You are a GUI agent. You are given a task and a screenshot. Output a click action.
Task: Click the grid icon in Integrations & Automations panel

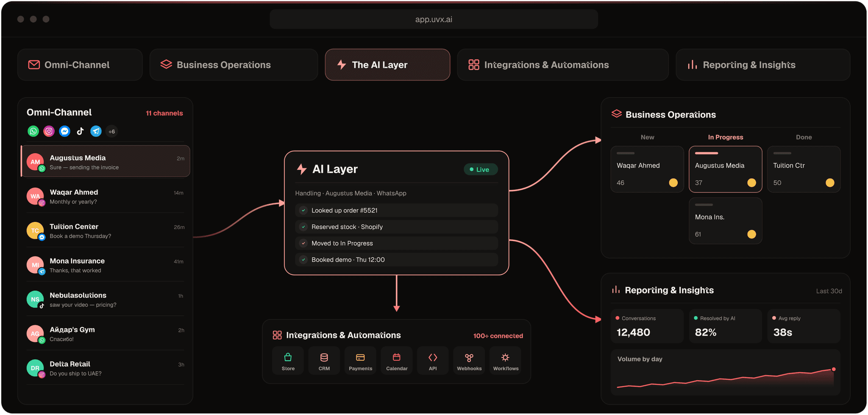click(277, 335)
